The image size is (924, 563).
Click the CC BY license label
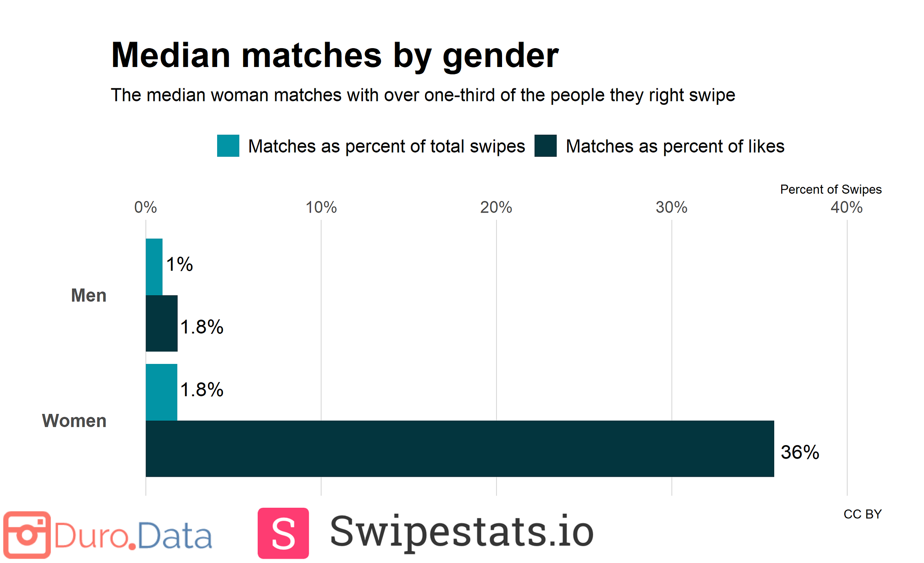tap(862, 514)
